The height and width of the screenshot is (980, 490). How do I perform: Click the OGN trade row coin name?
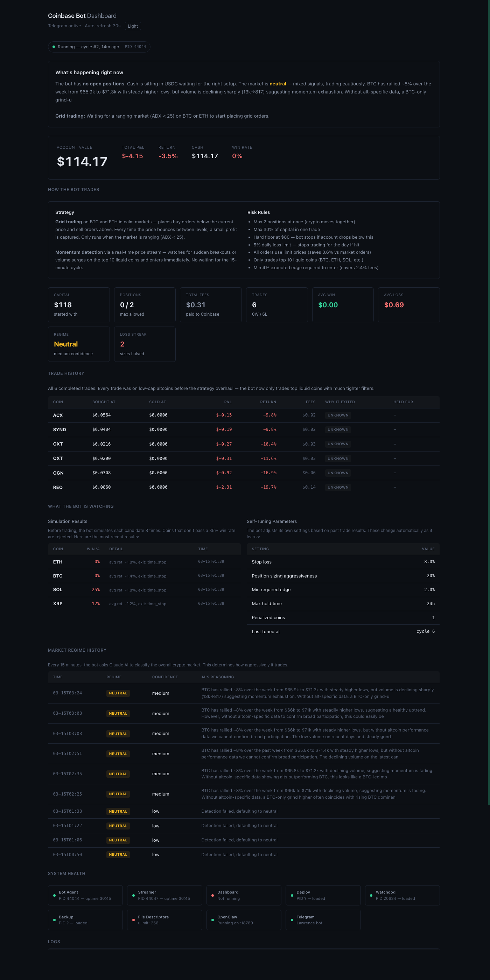(58, 473)
